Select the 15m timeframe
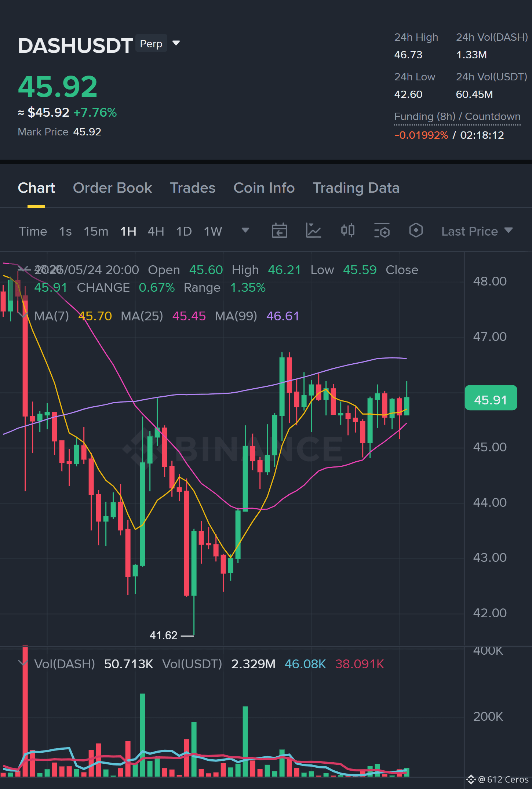 (96, 231)
